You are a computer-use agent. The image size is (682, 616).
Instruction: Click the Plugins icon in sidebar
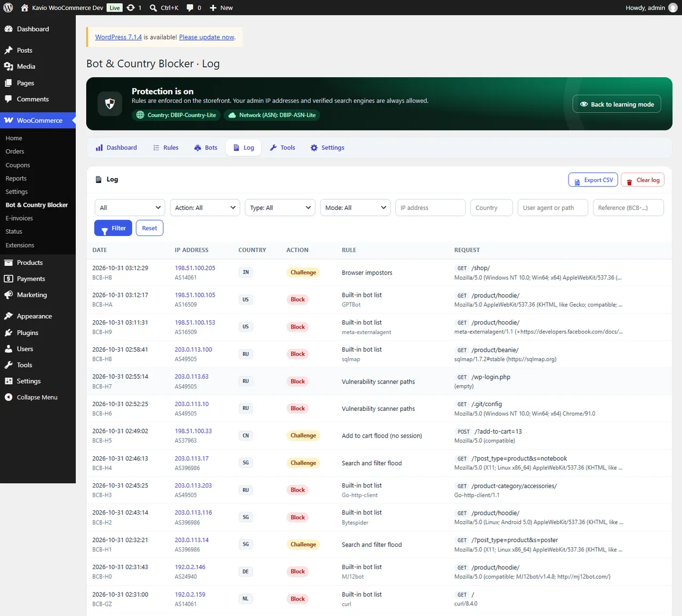pos(9,333)
